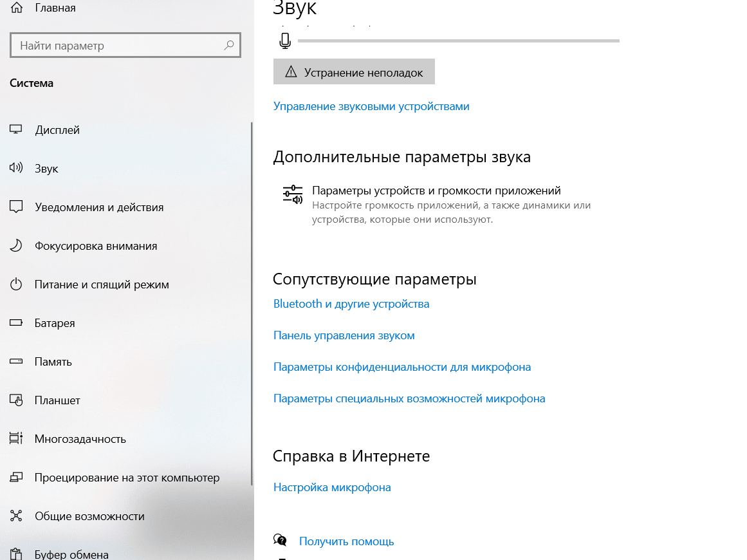Click the Сопутствующие параметры heading
The image size is (747, 560).
374,279
